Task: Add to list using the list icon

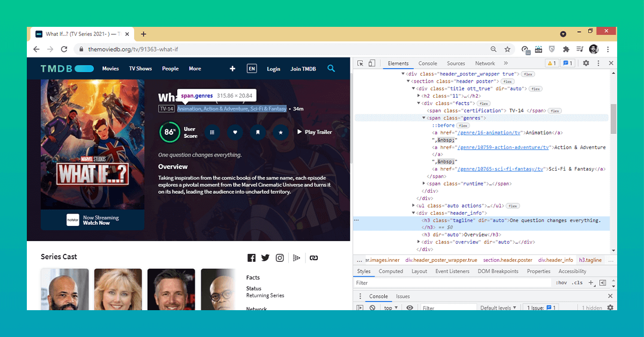Action: point(212,132)
